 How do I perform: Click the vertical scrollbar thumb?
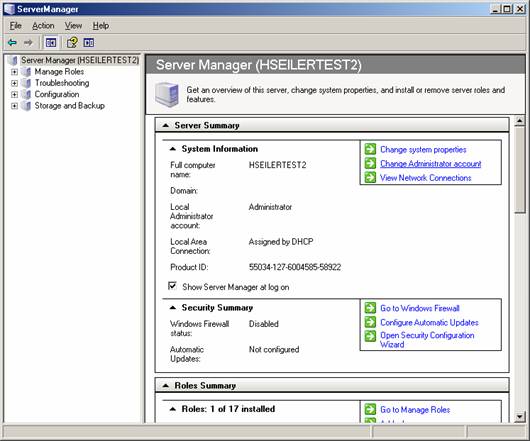point(520,169)
